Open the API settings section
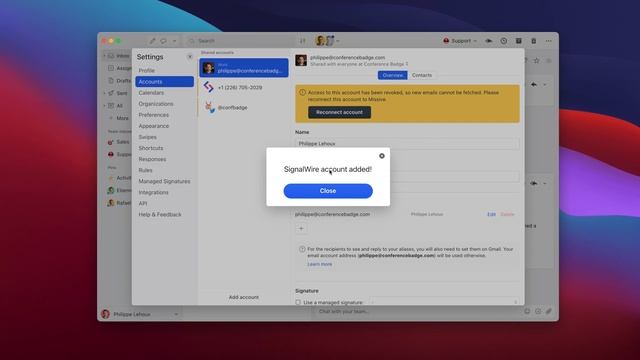This screenshot has width=640, height=360. pos(143,203)
